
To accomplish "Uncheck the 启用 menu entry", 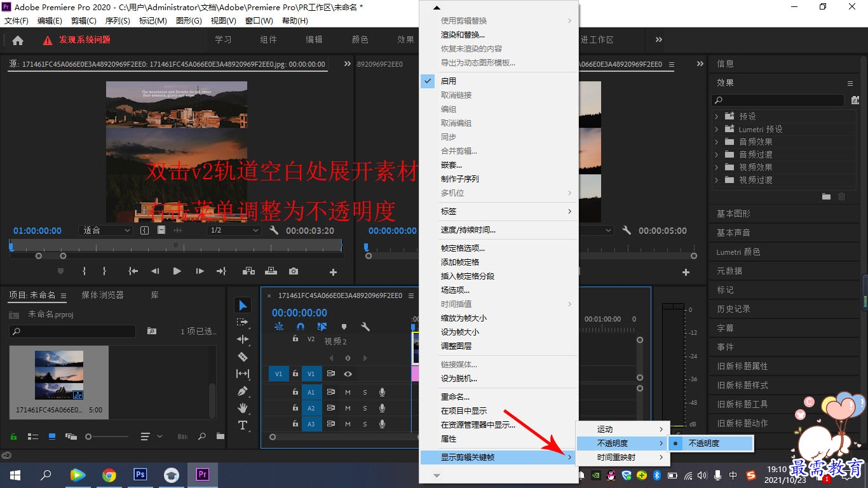I will (x=498, y=81).
